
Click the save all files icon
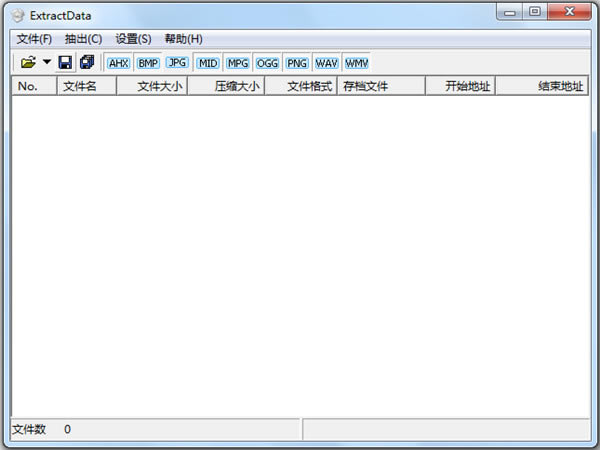pyautogui.click(x=87, y=63)
